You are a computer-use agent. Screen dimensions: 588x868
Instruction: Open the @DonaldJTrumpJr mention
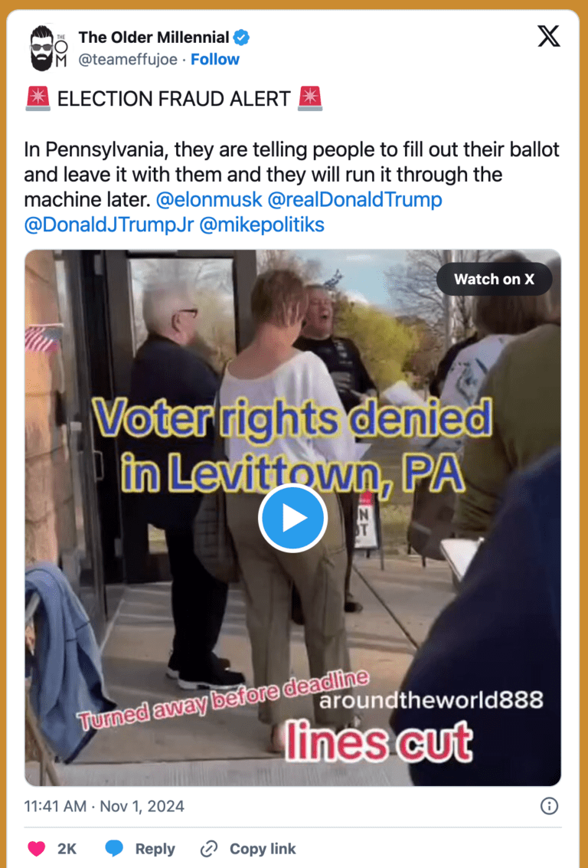point(109,224)
